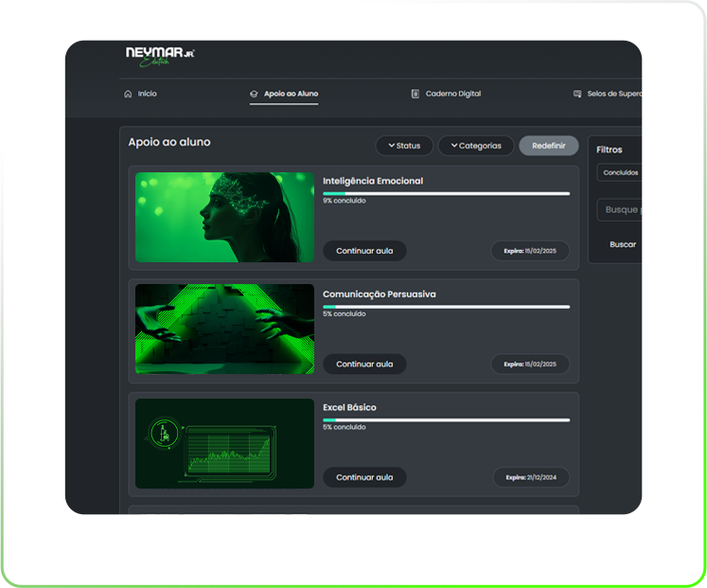707x588 pixels.
Task: Click the Inteligência Emocional course title
Action: [x=373, y=181]
